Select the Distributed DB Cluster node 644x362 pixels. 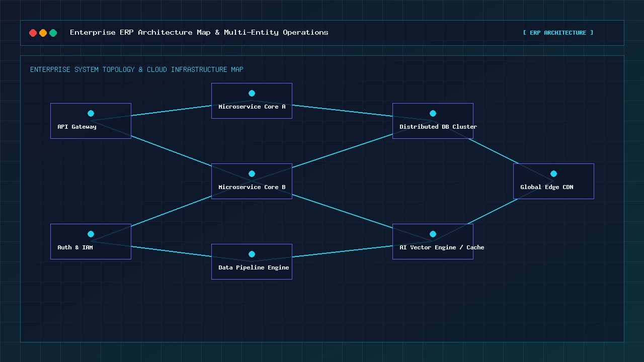(433, 121)
